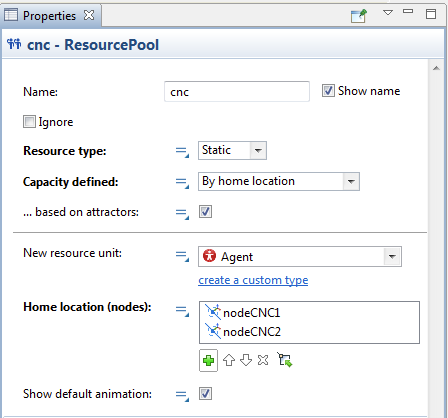This screenshot has height=418, width=448.
Task: Toggle static/dynamic icon beside Resource type
Action: [x=182, y=152]
